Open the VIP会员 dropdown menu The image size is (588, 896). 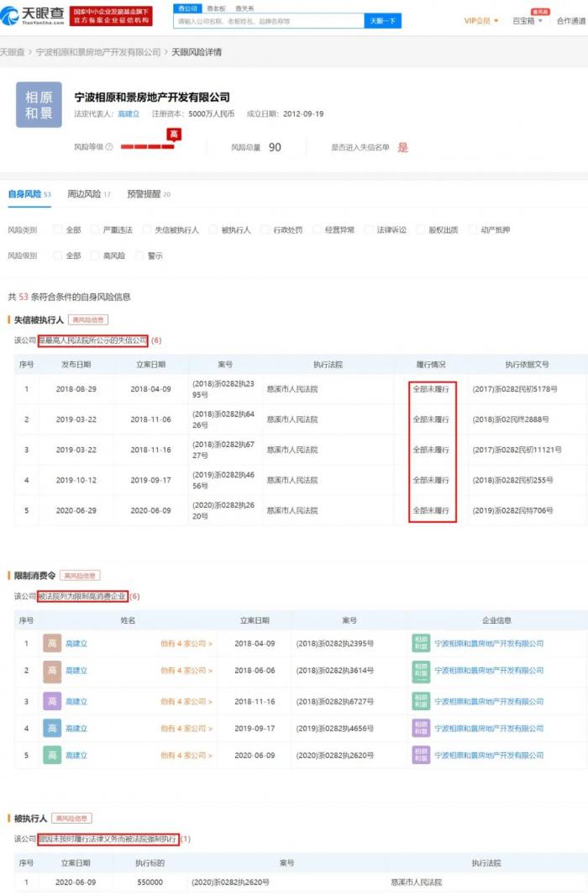pyautogui.click(x=481, y=21)
